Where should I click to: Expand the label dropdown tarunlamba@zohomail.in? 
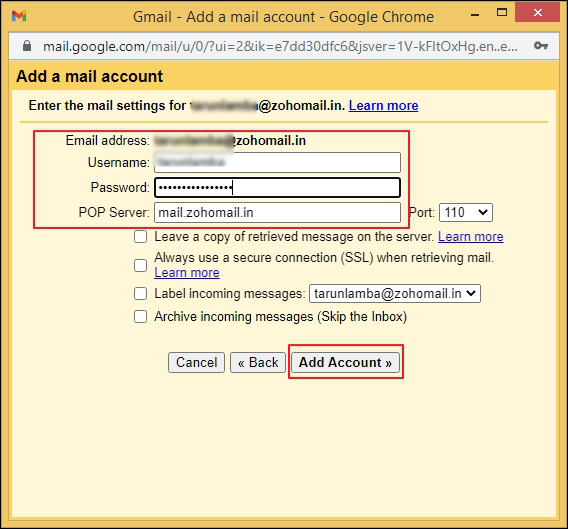click(x=395, y=293)
